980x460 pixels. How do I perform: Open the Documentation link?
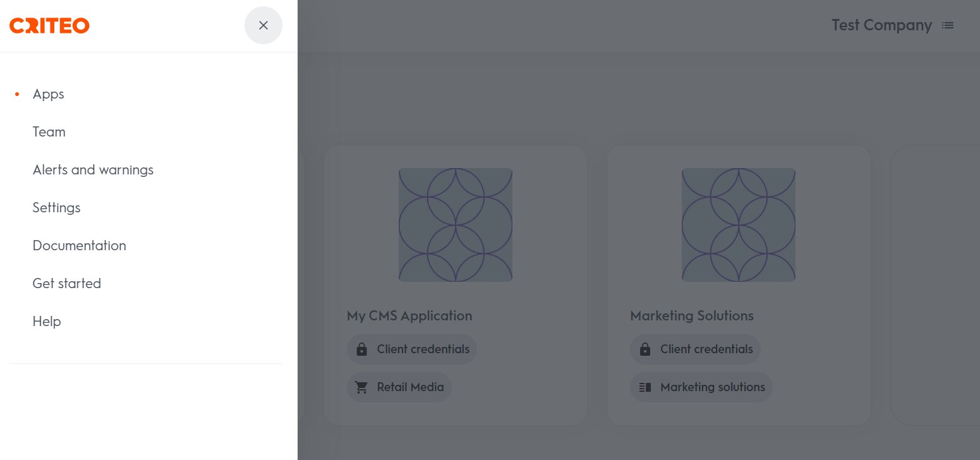point(80,246)
